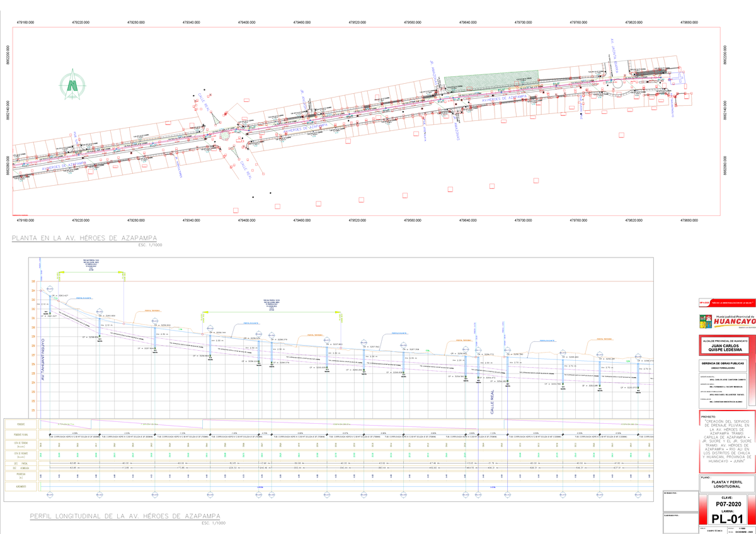Click the 'ALINEAMIENTO' row label in profile table

point(21,486)
